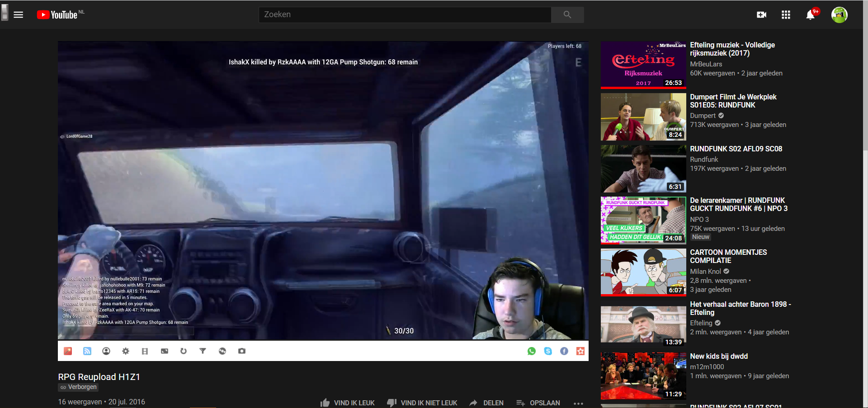
Task: Click the RSS feed icon below video
Action: point(87,351)
